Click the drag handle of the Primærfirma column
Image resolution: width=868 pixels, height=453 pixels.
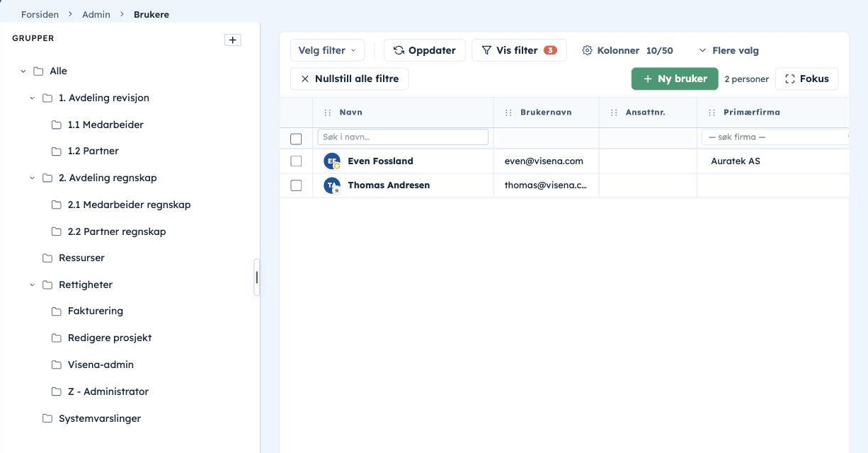(x=712, y=113)
